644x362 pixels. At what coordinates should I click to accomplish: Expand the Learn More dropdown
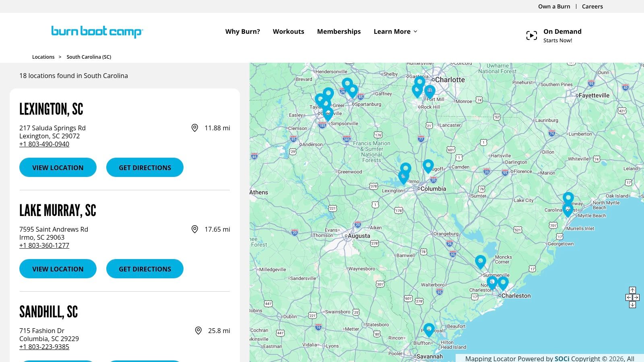pyautogui.click(x=395, y=31)
